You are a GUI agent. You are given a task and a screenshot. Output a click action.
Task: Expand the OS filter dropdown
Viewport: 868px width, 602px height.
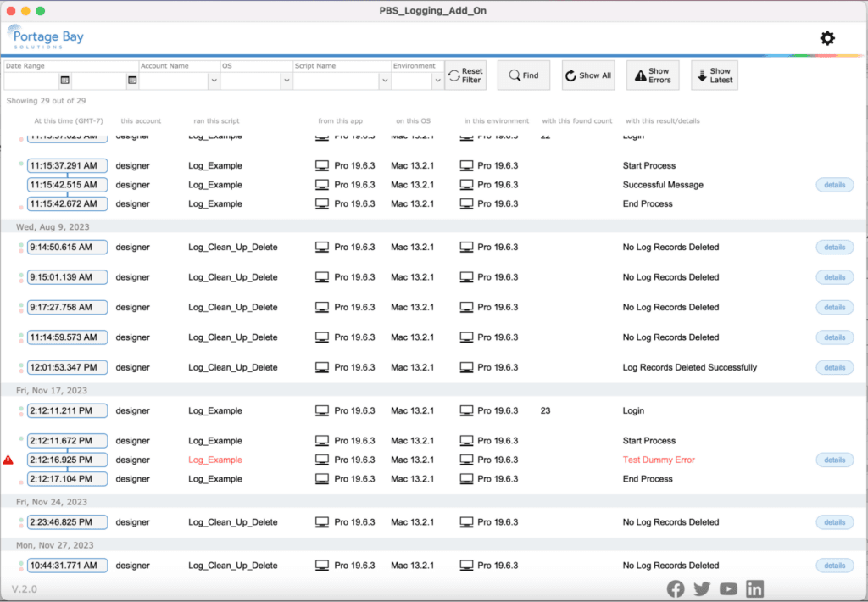pos(286,81)
